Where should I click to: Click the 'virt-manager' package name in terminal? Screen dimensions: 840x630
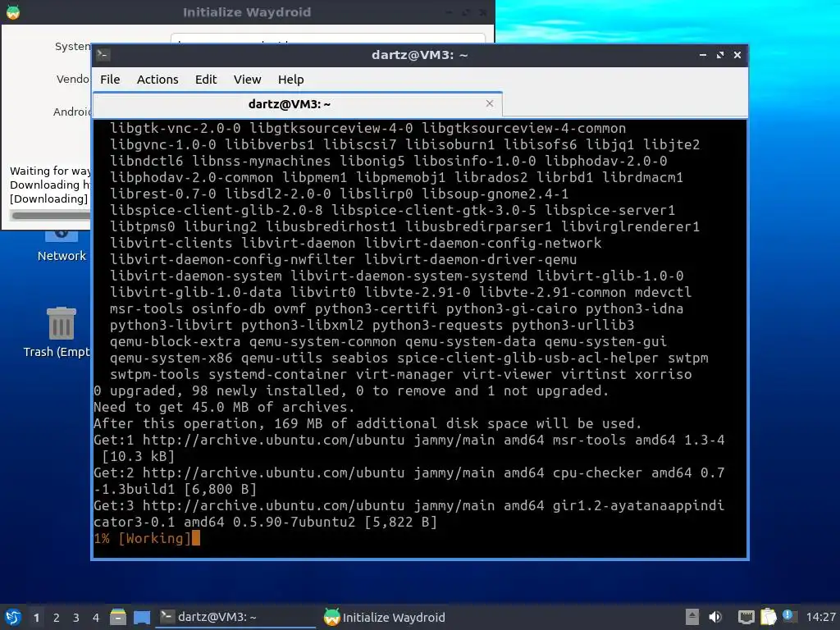[x=405, y=374]
